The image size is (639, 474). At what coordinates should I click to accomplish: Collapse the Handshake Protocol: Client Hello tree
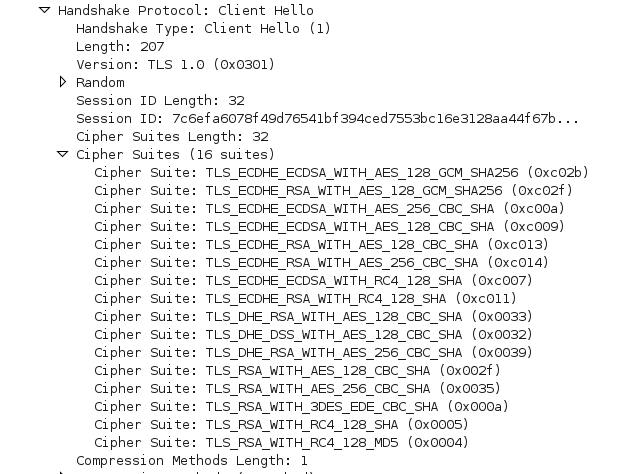point(44,10)
